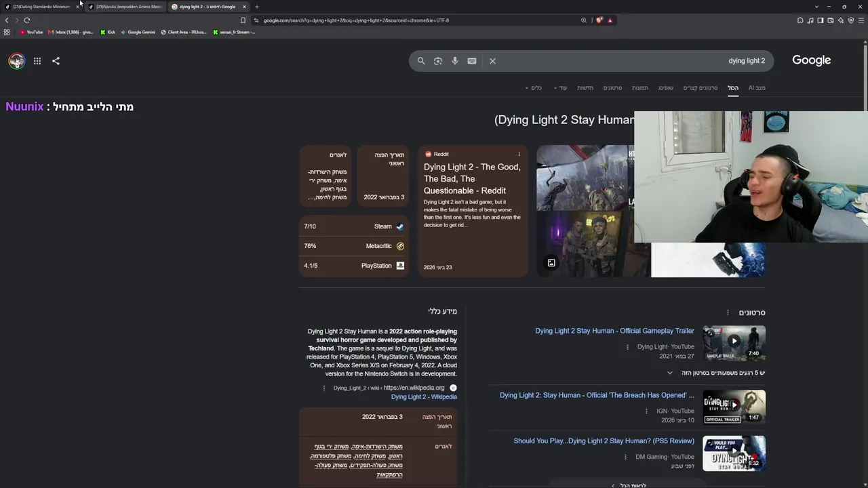This screenshot has width=868, height=488.
Task: Open the site settings icon in the address bar
Action: [256, 20]
